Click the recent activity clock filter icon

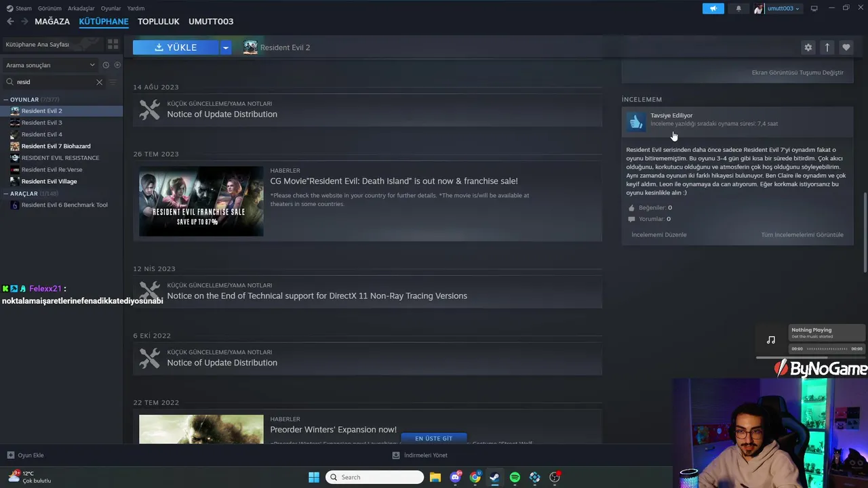106,65
